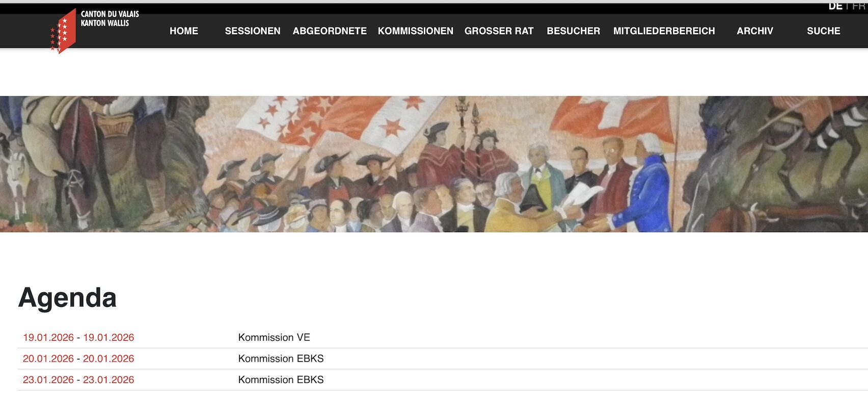Click the Canton du Valais shield logo
Viewport: 868px width, 408px height.
pos(63,31)
